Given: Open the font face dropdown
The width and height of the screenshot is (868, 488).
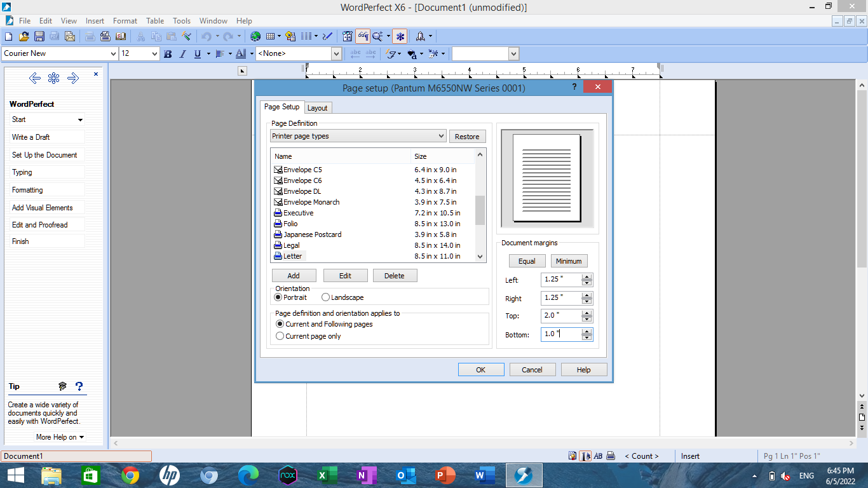Looking at the screenshot, I should point(114,53).
